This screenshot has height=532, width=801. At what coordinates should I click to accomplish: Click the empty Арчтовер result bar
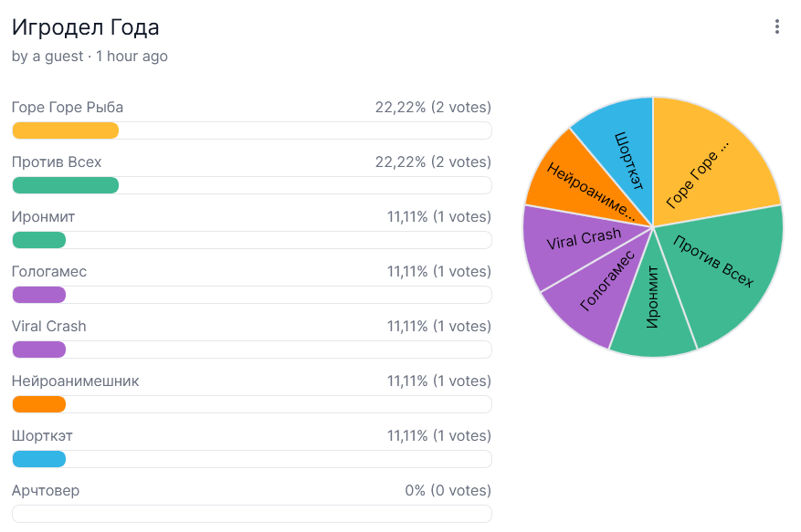(251, 514)
